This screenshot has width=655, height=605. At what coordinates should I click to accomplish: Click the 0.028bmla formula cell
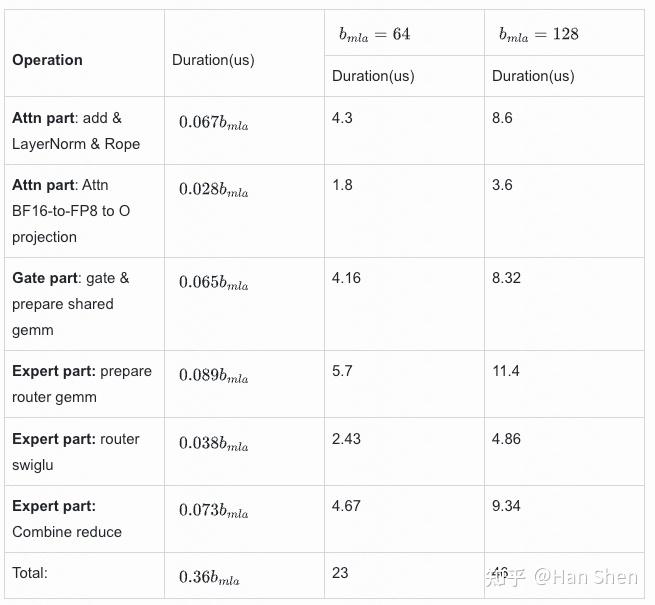pos(244,211)
